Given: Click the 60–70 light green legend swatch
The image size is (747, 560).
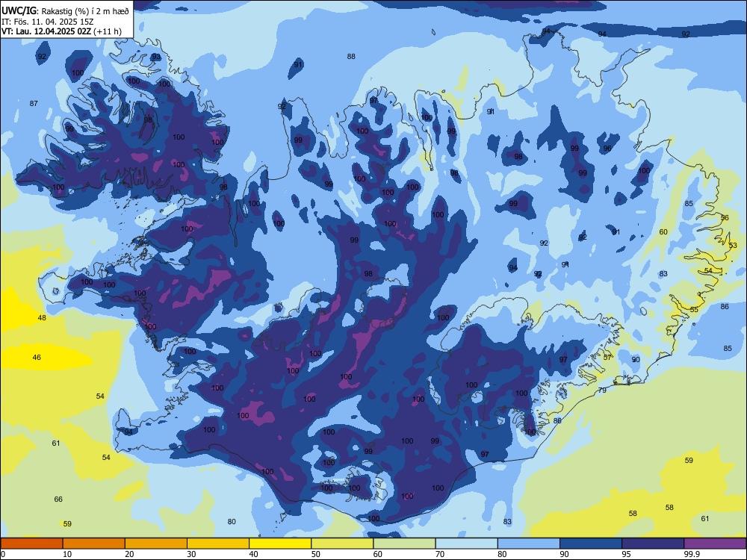Looking at the screenshot, I should (x=404, y=544).
